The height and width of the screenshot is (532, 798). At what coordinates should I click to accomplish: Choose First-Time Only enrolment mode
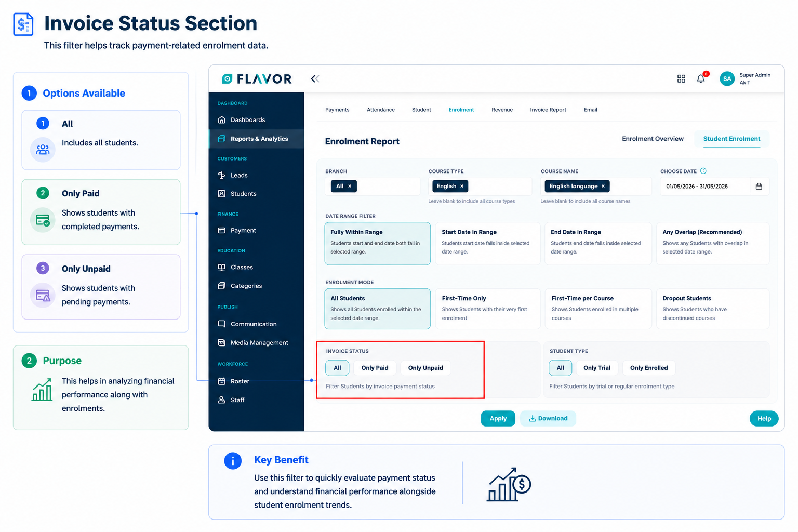tap(487, 309)
